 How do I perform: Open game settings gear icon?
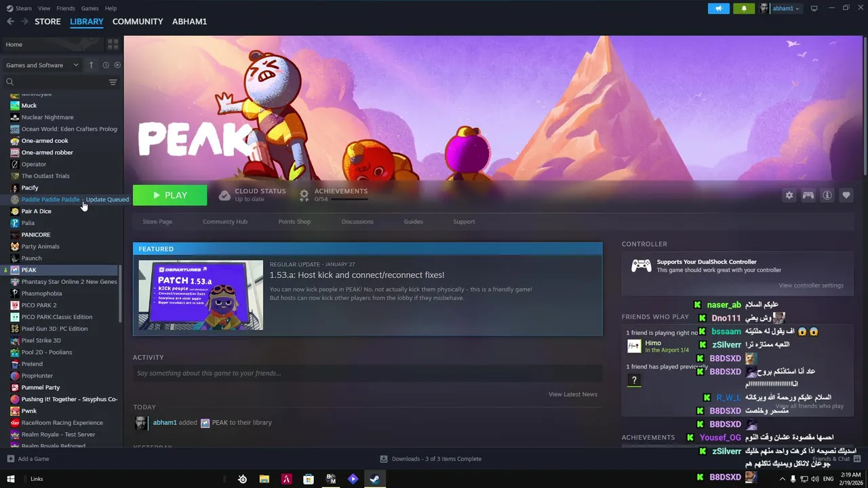(789, 195)
